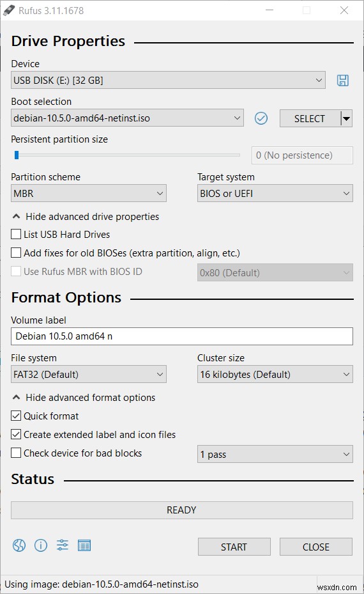
Task: Enable Check device for bad blocks
Action: tap(16, 453)
